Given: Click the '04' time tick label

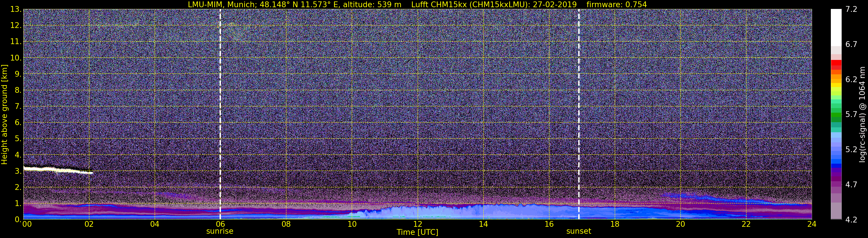Looking at the screenshot, I should (x=154, y=224).
